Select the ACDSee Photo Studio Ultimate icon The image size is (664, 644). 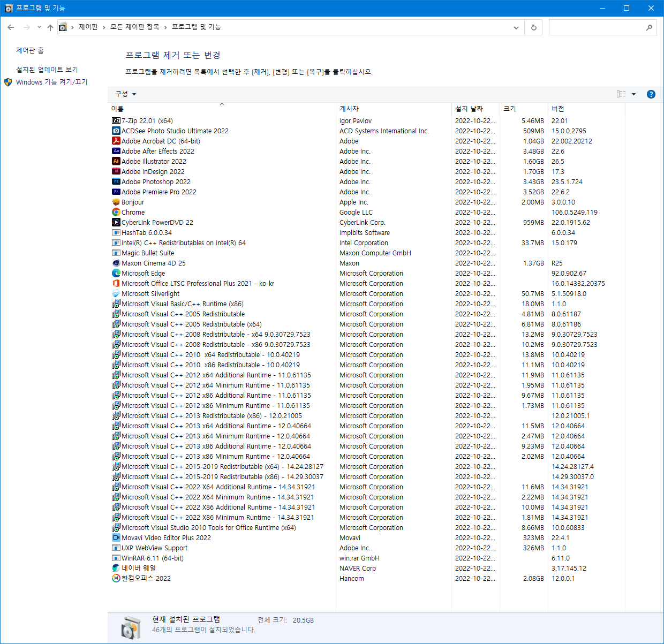click(116, 131)
